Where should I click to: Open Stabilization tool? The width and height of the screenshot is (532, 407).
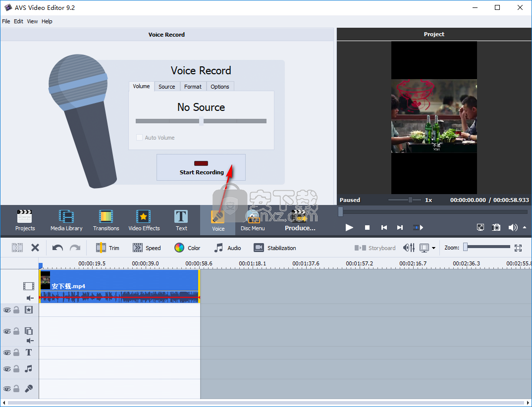click(x=275, y=248)
